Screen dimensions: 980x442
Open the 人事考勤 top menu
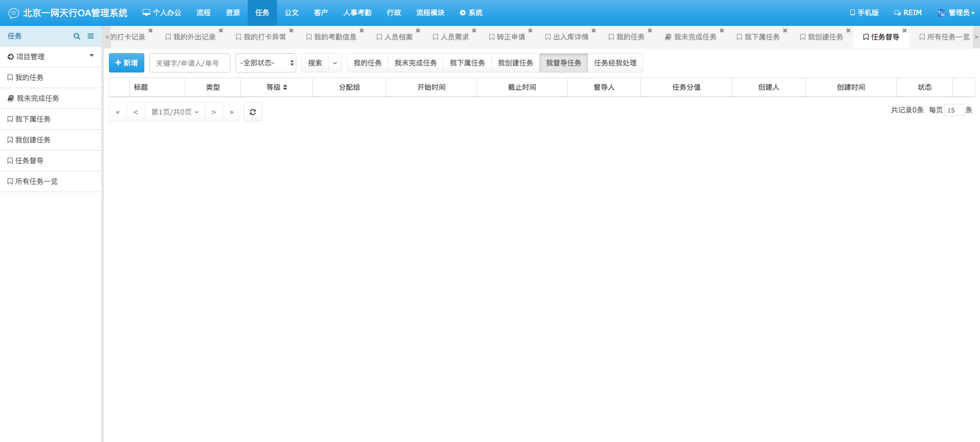pyautogui.click(x=357, y=13)
